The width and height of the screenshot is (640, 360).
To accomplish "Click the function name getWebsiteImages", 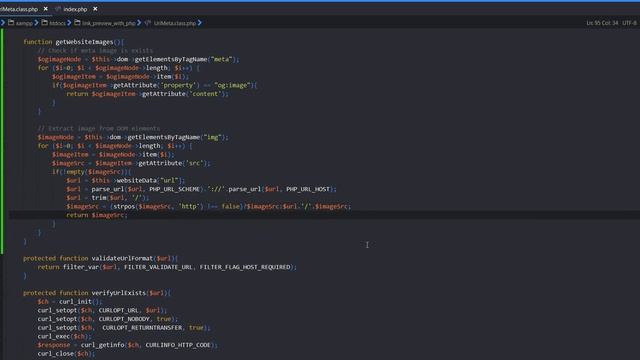I will (84, 42).
